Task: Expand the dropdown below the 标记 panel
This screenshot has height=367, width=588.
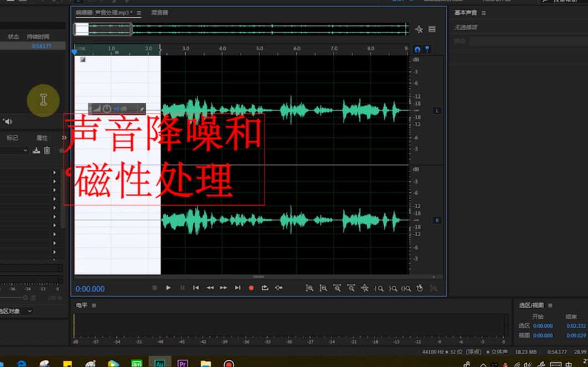Action: tap(25, 150)
